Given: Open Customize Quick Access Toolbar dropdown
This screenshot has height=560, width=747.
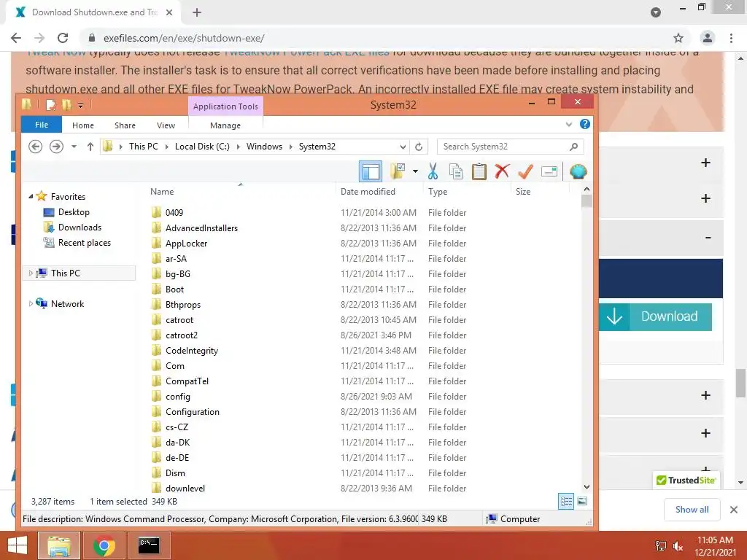Looking at the screenshot, I should [80, 105].
